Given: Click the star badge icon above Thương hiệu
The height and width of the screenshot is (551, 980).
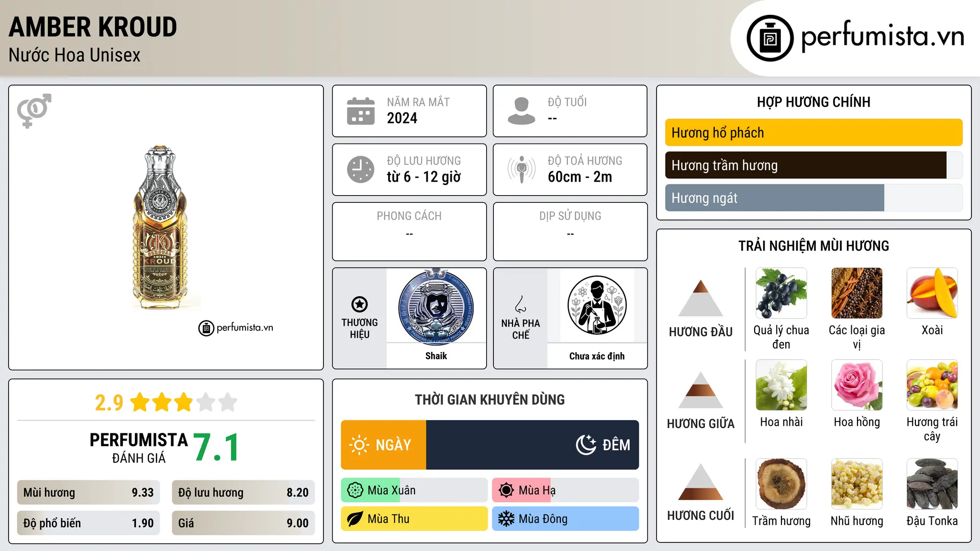Looking at the screenshot, I should [x=360, y=304].
